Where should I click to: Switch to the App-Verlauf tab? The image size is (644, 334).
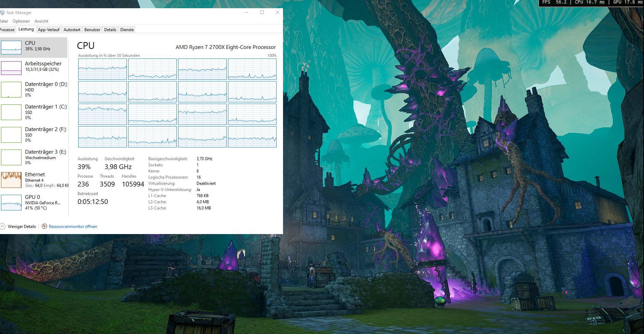coord(49,30)
